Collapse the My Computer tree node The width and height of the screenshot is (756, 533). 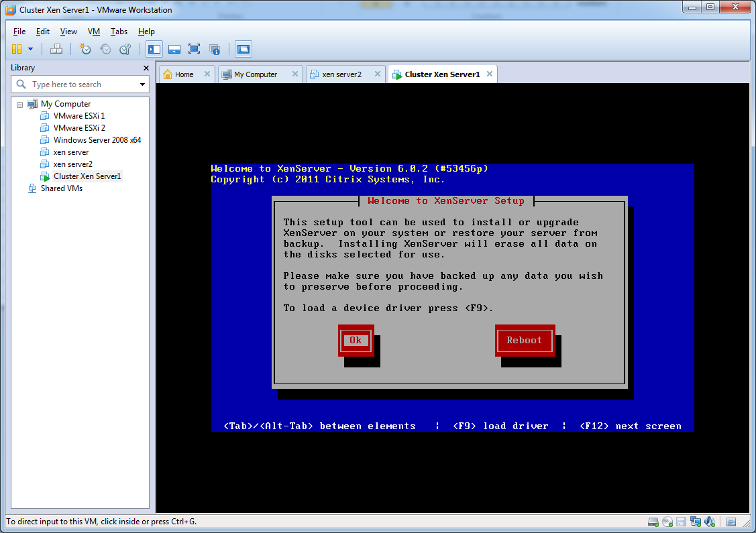click(x=20, y=104)
